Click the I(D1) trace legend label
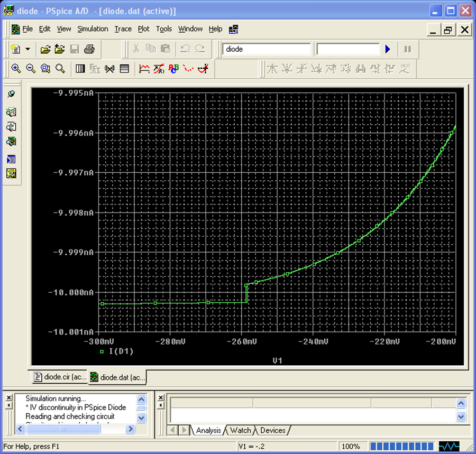 pos(121,351)
